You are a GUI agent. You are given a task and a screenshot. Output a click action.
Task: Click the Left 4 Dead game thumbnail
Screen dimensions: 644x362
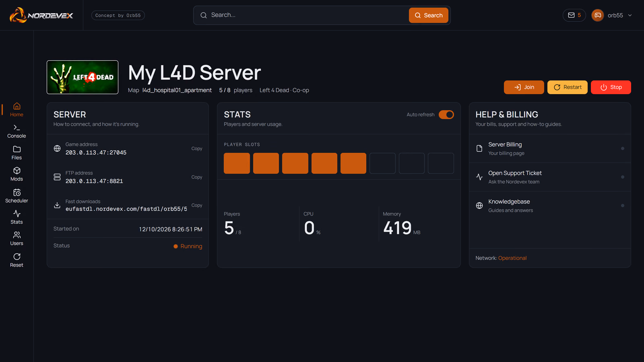[83, 77]
